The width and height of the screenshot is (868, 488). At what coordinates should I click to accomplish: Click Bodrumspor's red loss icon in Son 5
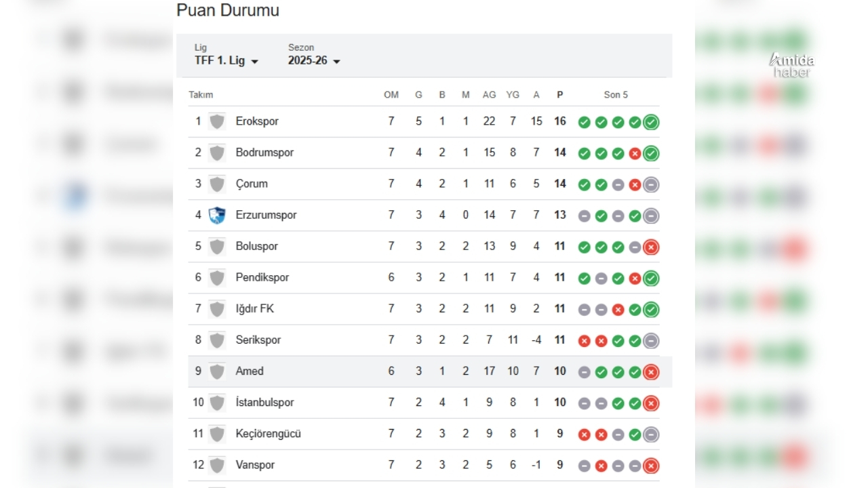[635, 154]
